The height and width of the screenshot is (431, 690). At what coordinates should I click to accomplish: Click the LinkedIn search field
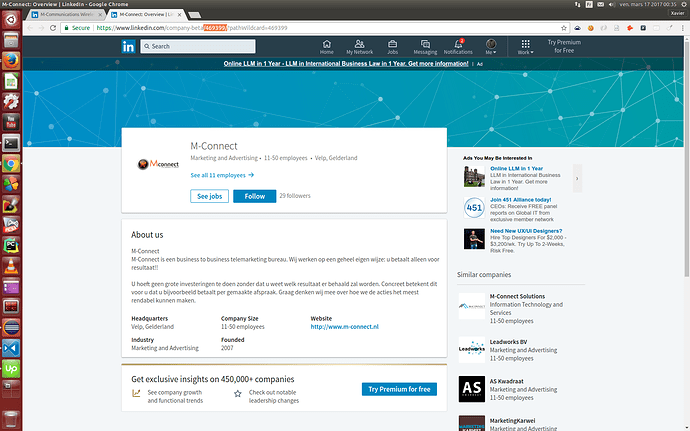coord(198,46)
